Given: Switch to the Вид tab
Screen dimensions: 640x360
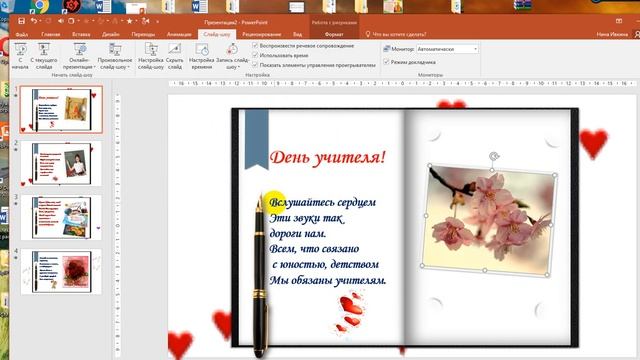Looking at the screenshot, I should coord(298,34).
